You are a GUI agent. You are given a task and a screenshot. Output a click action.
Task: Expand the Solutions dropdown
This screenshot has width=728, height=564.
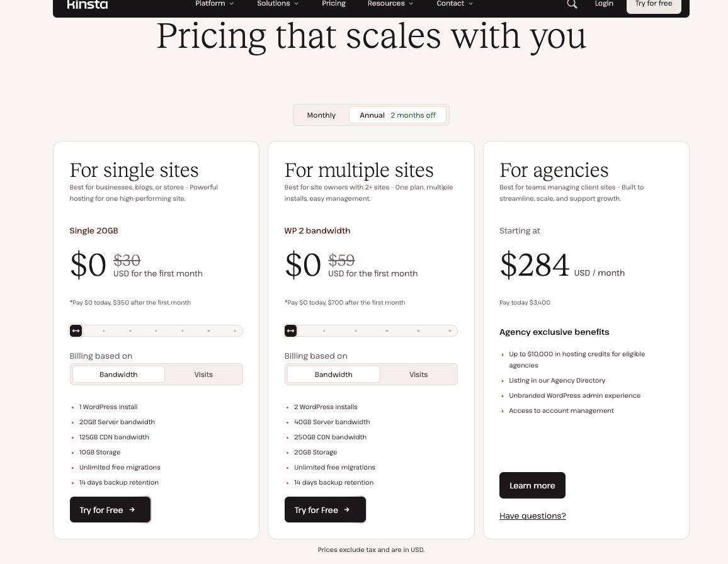(x=278, y=4)
